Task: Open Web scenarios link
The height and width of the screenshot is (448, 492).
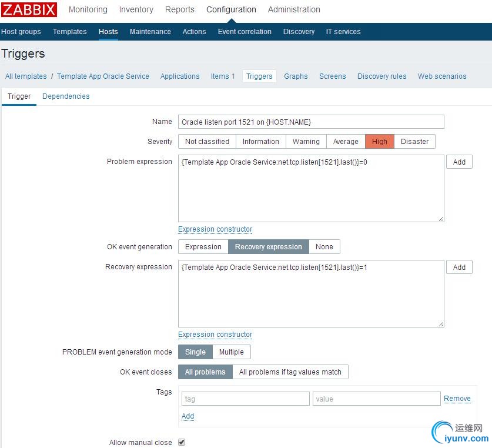Action: tap(442, 76)
